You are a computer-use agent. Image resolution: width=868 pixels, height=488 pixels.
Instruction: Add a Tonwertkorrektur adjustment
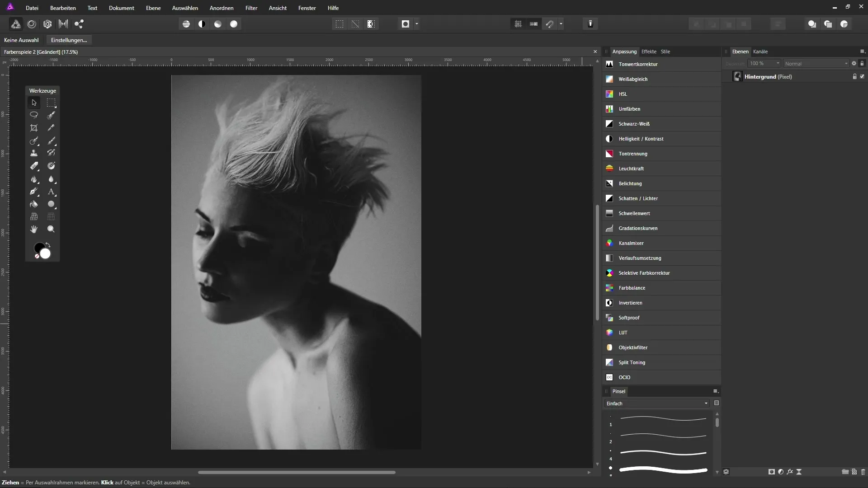click(662, 64)
